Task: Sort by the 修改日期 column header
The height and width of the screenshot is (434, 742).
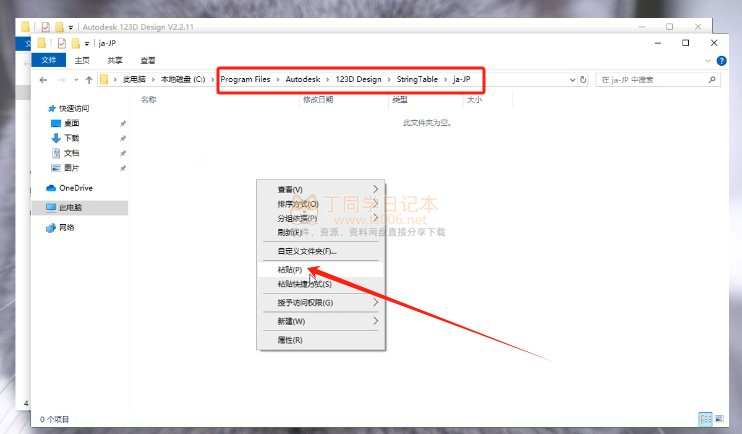Action: click(318, 100)
